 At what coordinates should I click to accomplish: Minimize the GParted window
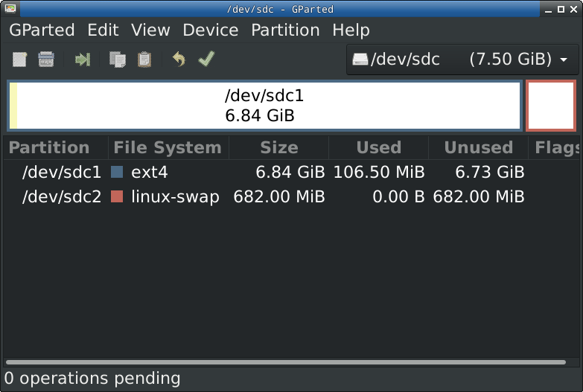coord(548,9)
